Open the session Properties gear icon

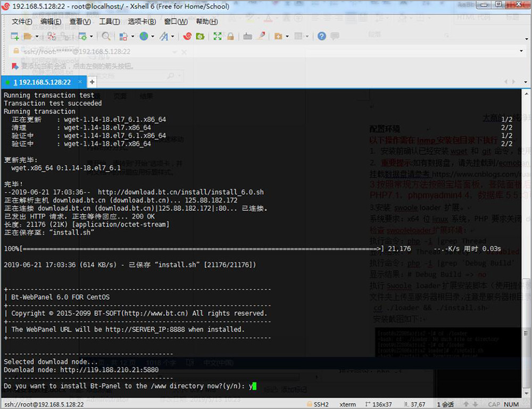[x=82, y=36]
